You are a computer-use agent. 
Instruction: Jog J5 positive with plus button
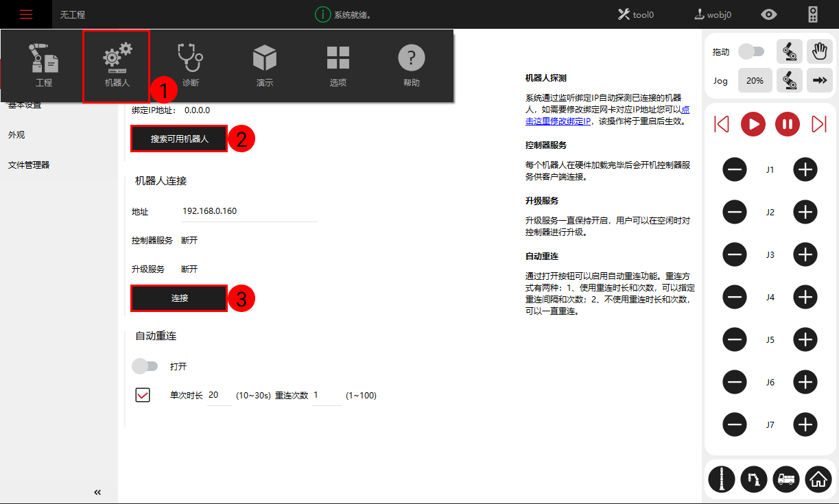(x=805, y=339)
